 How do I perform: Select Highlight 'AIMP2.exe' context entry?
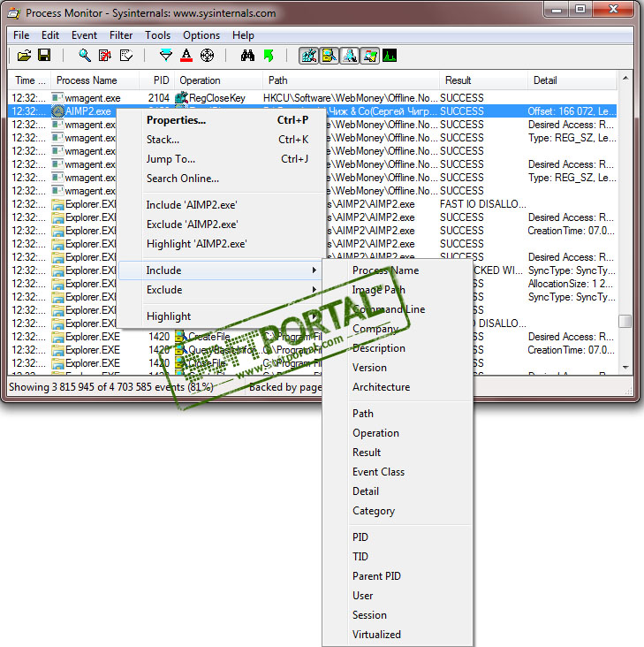tap(222, 243)
